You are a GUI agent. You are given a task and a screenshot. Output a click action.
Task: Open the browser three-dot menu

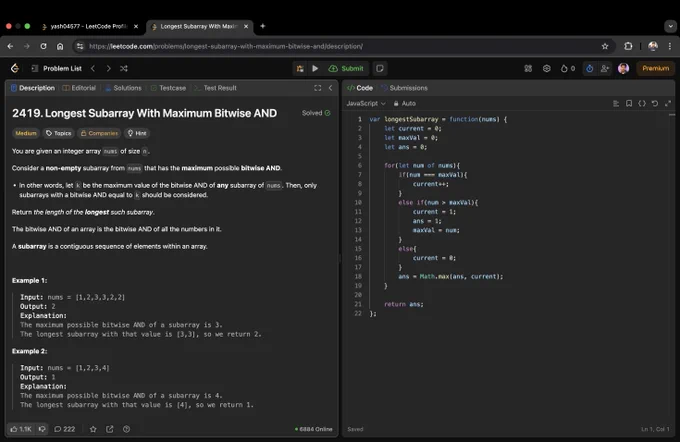(670, 46)
